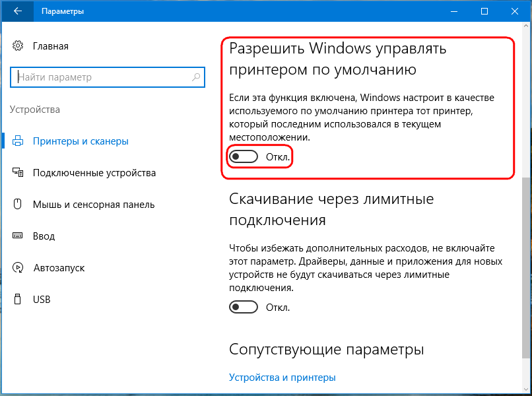Open Принтеры и сканеры section
532x396 pixels.
pos(81,141)
